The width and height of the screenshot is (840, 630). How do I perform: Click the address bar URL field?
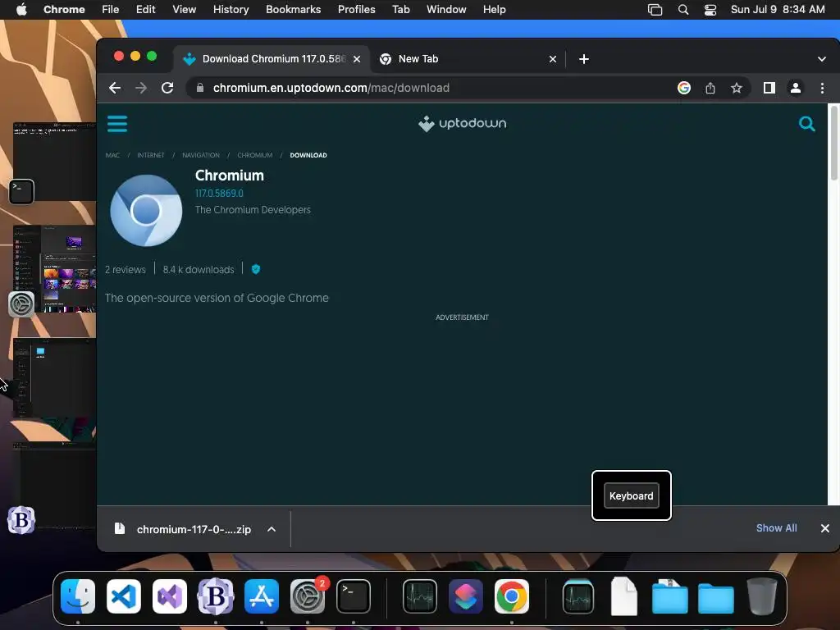click(x=428, y=88)
